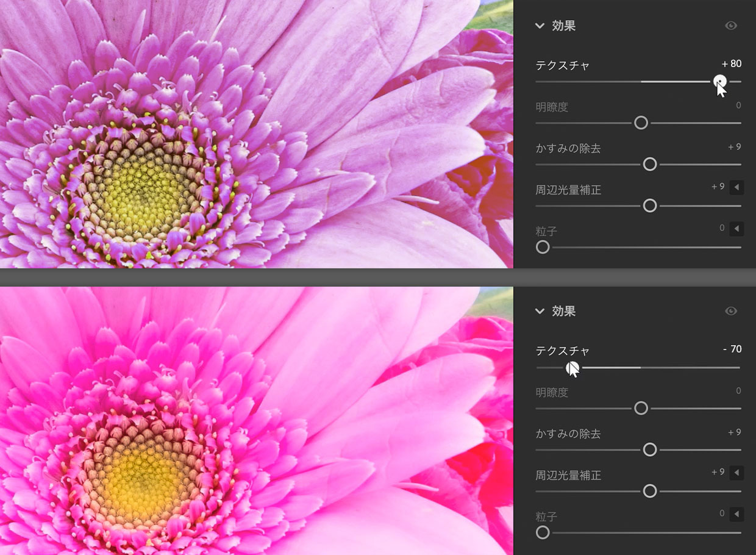Expand upper 粒子 options triangle
Screen dimensions: 756x555
736,229
